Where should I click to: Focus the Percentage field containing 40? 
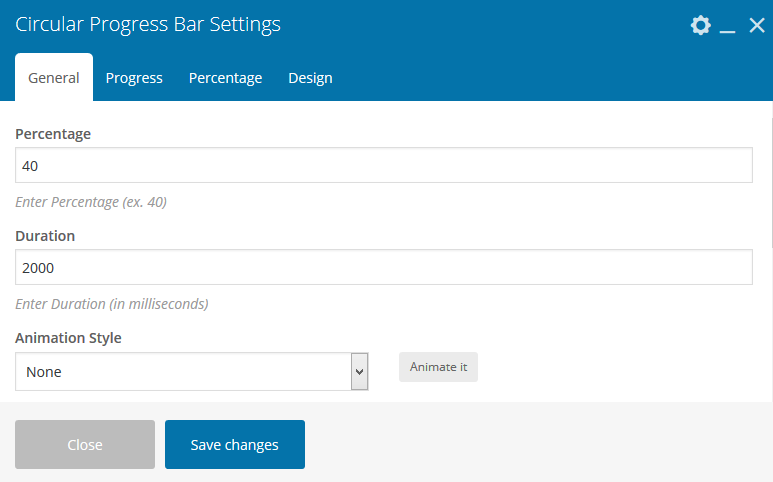point(383,166)
